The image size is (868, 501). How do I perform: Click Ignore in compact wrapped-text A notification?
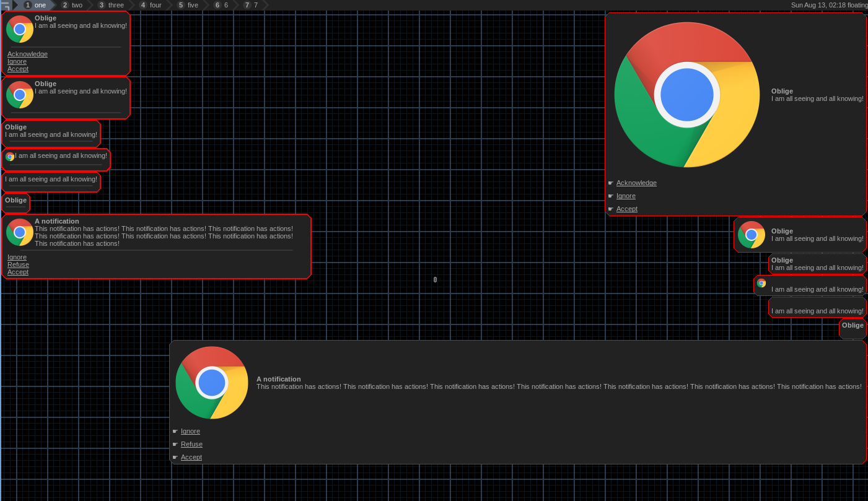17,257
